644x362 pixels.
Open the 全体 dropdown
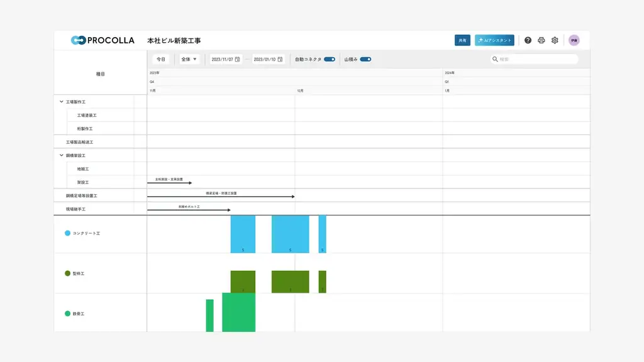point(189,59)
